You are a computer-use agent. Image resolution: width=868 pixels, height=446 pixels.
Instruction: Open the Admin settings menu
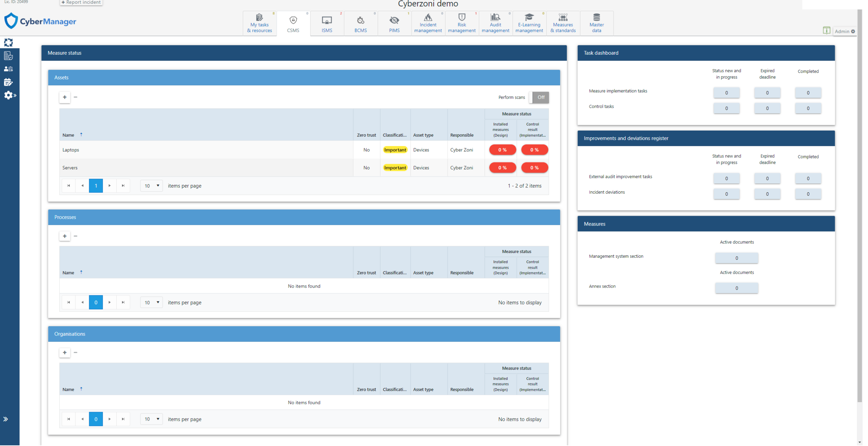(845, 31)
